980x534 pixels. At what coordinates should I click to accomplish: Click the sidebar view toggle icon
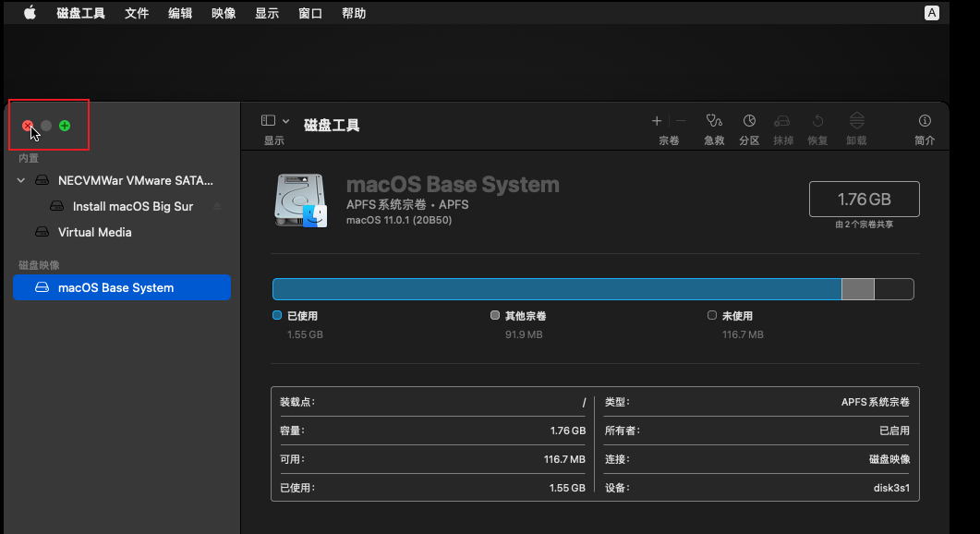[268, 120]
